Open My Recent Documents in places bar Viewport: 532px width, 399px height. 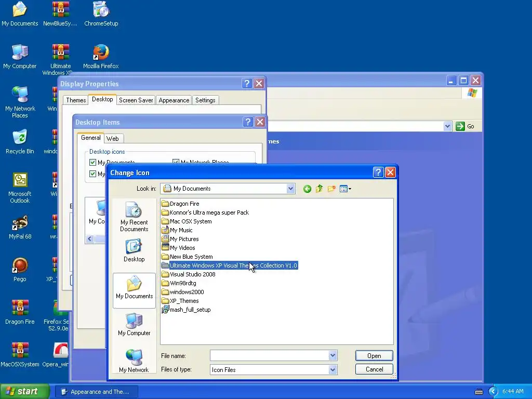click(x=134, y=217)
